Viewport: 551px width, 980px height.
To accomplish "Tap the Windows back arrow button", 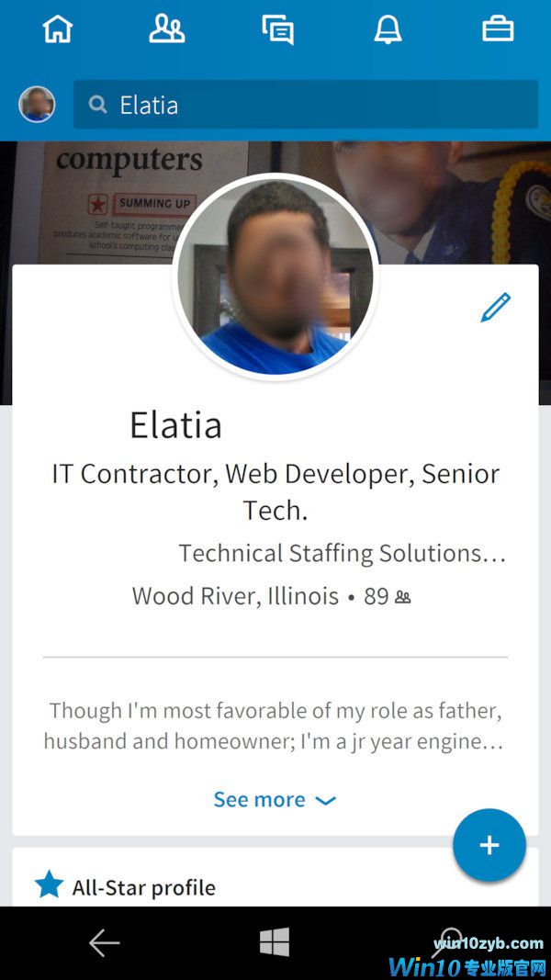I will (x=105, y=943).
